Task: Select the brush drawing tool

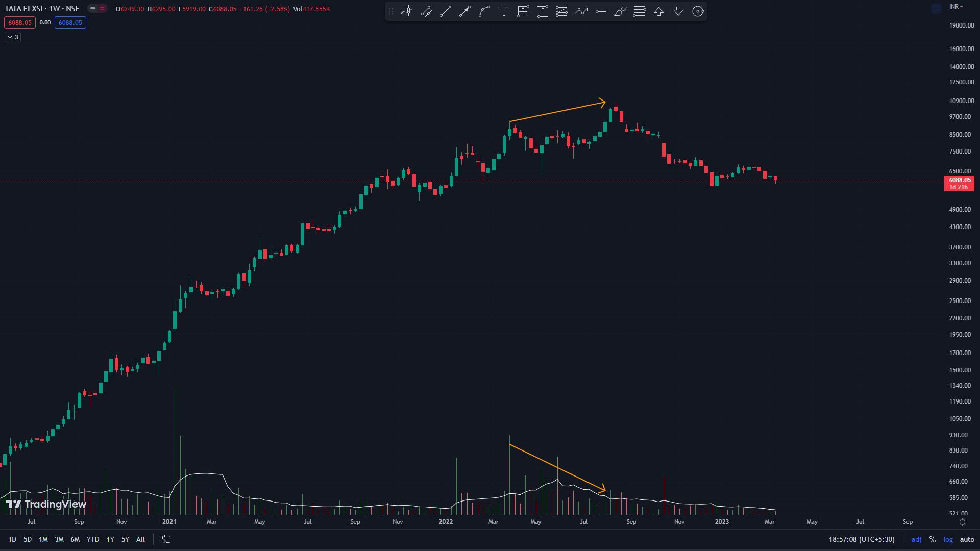Action: (x=620, y=11)
